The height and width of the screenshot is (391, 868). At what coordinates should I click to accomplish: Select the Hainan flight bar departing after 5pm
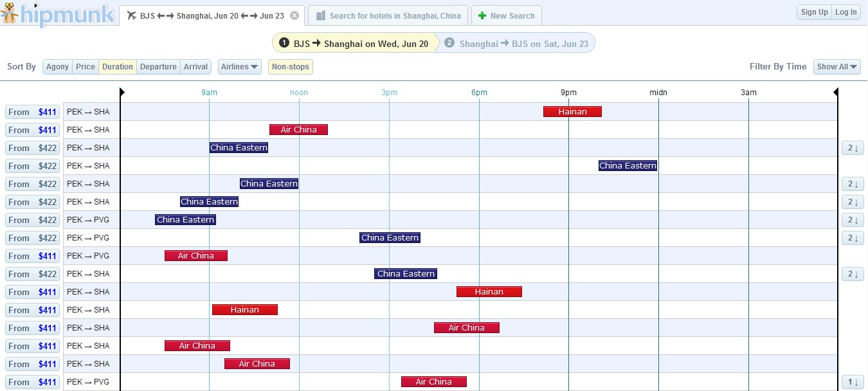[489, 292]
